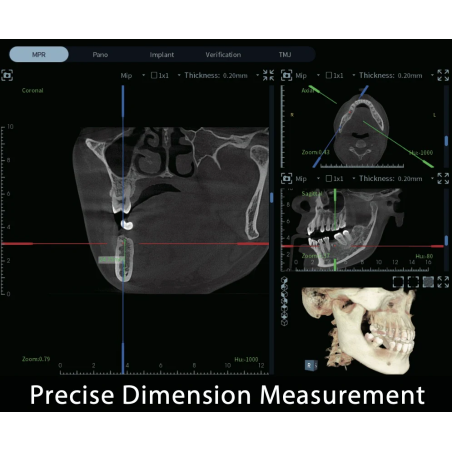This screenshot has height=452, width=452.
Task: Go to the Verification tab
Action: coord(223,54)
